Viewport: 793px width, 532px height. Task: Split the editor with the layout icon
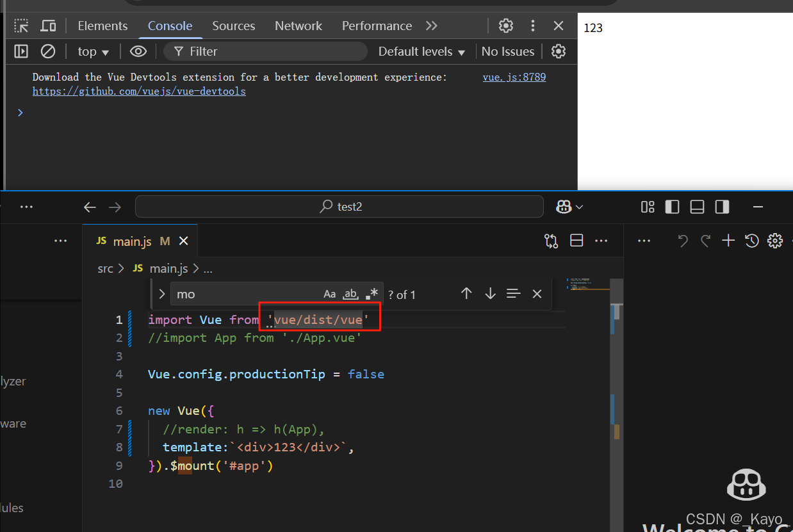(576, 241)
